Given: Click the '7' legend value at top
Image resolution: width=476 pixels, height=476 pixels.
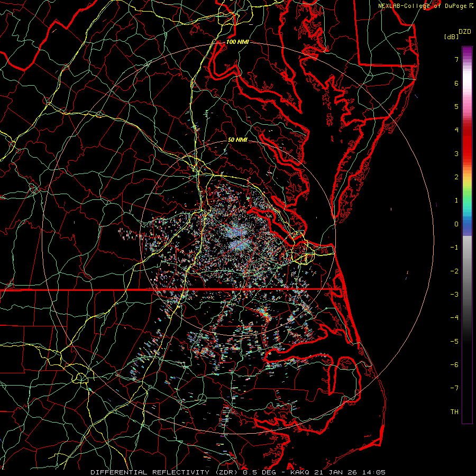Looking at the screenshot, I should [456, 59].
